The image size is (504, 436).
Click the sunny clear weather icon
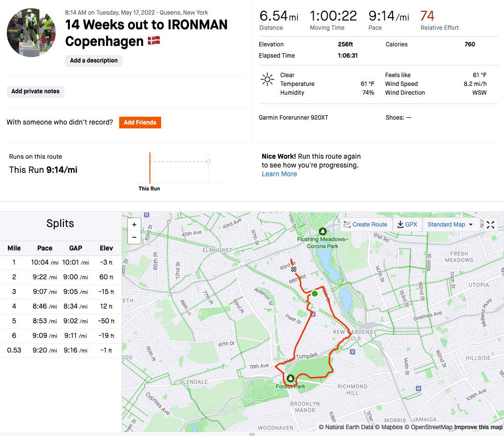[267, 80]
